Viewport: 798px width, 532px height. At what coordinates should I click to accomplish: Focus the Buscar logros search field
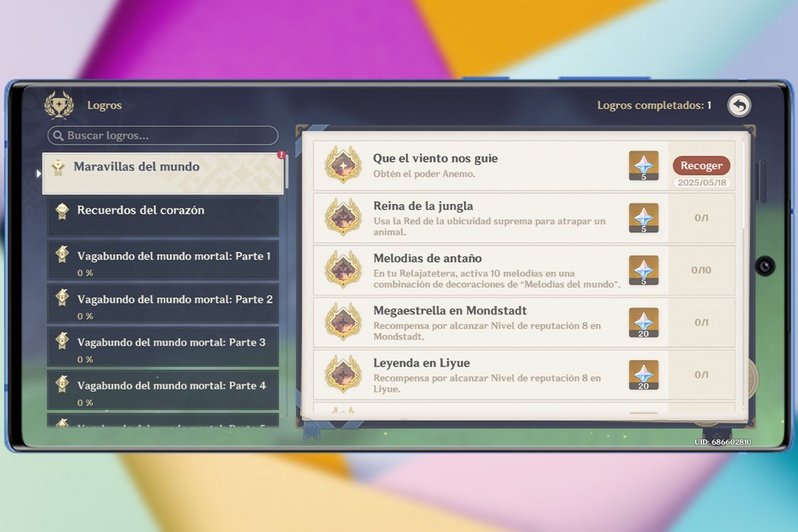pyautogui.click(x=163, y=136)
